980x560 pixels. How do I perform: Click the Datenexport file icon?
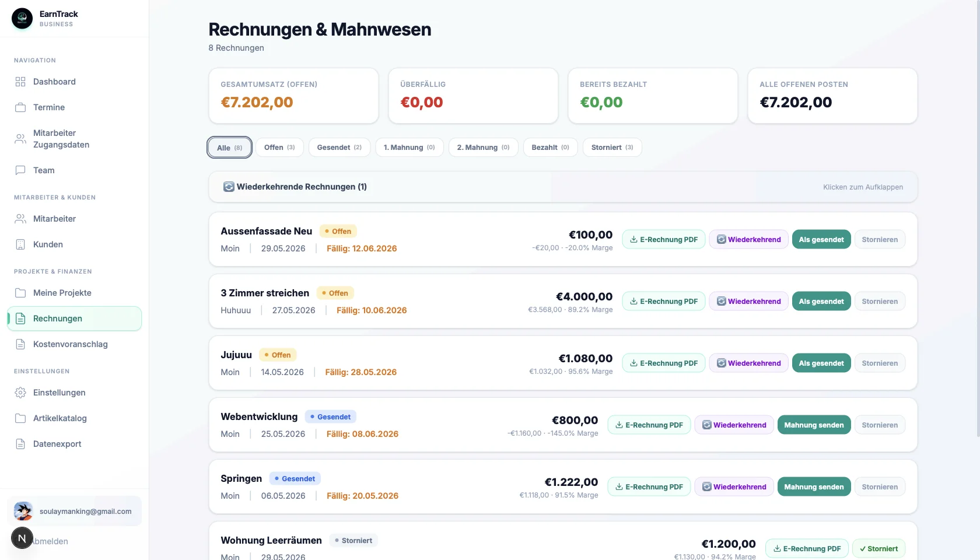(20, 444)
